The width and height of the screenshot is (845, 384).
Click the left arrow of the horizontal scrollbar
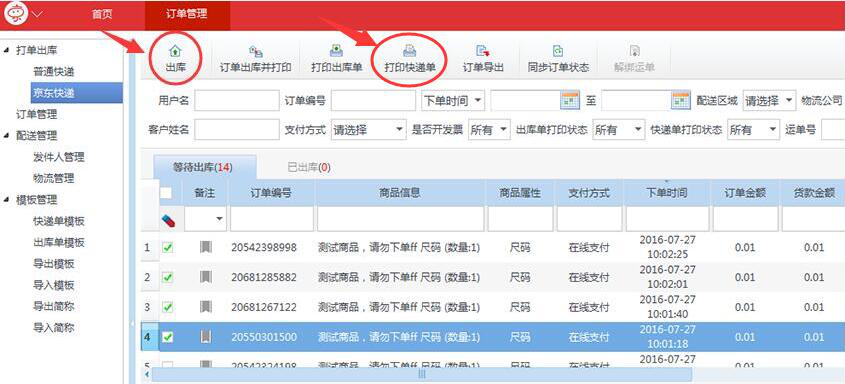146,374
